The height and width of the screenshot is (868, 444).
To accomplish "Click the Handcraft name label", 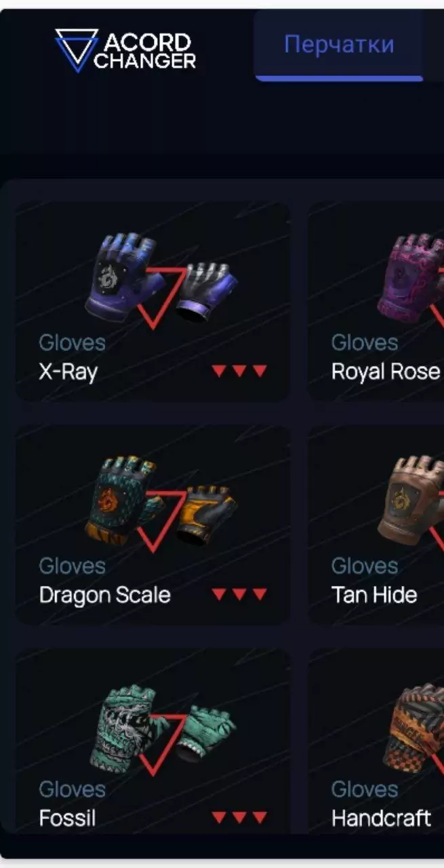I will (381, 818).
